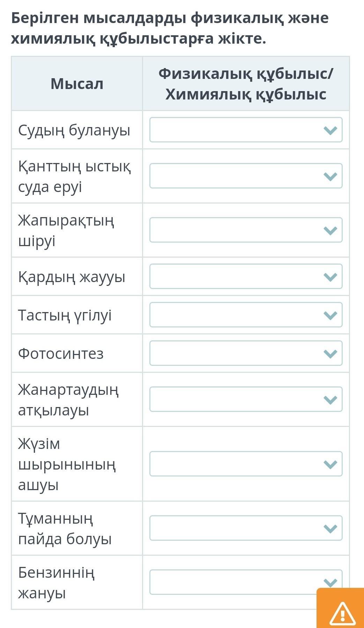Click chevron arrow in Жапырақтың шіруі row
Screen dimensions: 364x628
click(330, 230)
